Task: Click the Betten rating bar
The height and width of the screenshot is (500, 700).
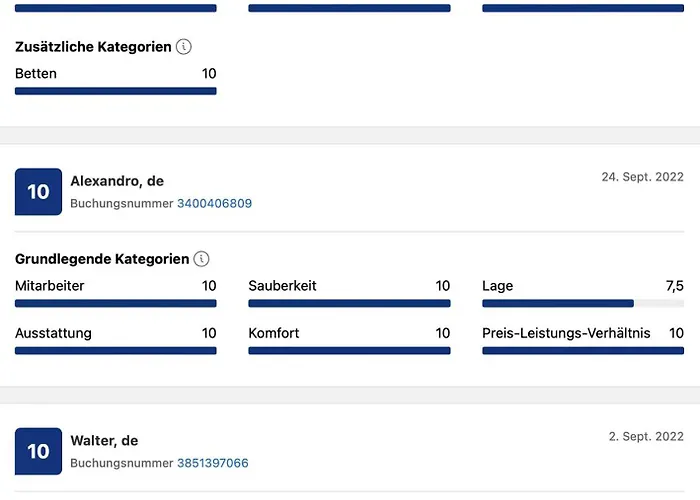Action: 115,91
